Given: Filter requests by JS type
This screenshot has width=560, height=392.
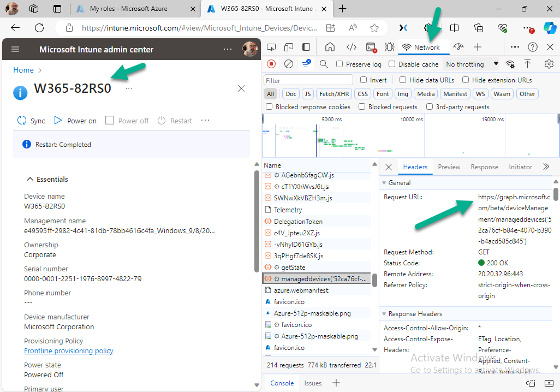Looking at the screenshot, I should (307, 94).
